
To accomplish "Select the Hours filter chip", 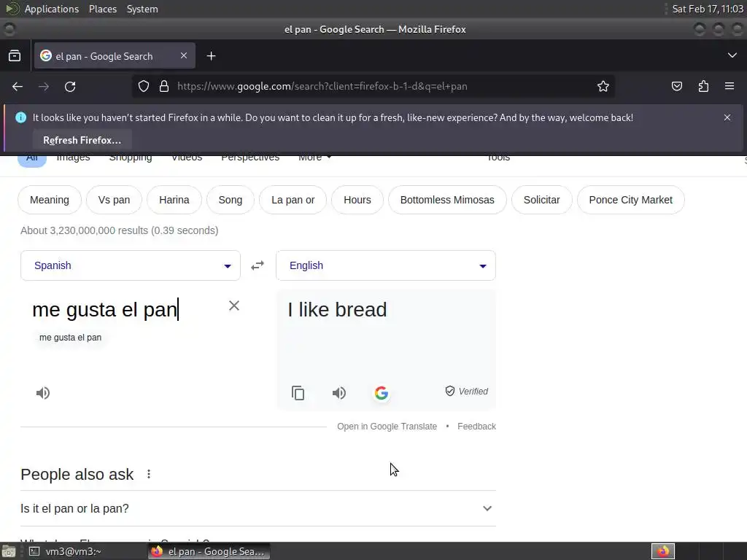I will 357,200.
